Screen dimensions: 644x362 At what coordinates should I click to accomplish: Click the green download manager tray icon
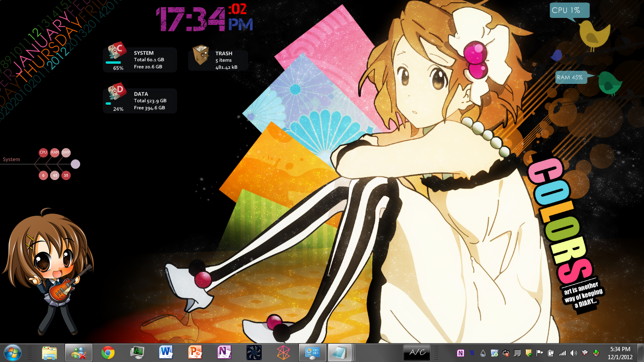coord(596,353)
